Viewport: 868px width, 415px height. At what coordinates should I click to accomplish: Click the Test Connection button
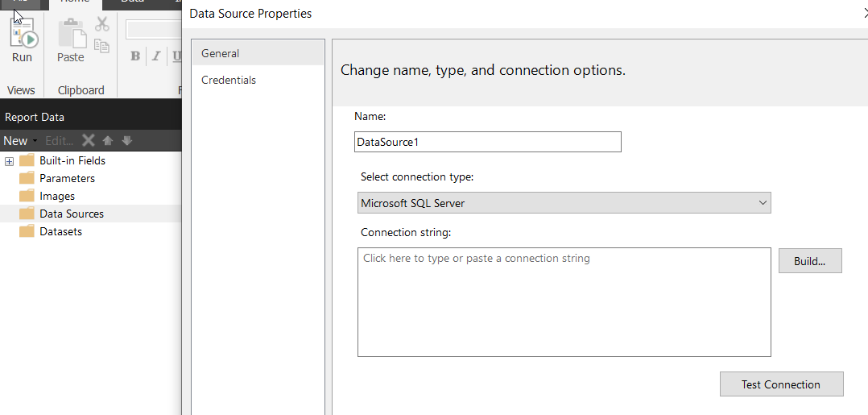[x=781, y=384]
